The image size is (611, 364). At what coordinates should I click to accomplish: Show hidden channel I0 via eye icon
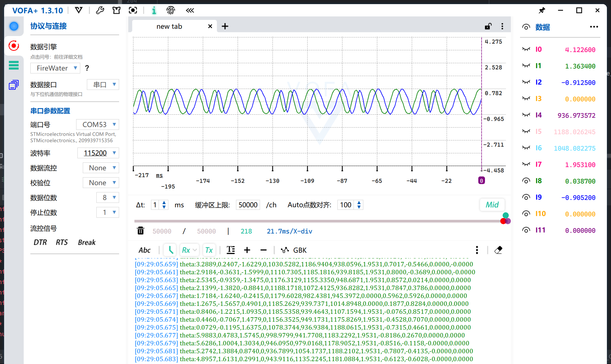click(526, 49)
